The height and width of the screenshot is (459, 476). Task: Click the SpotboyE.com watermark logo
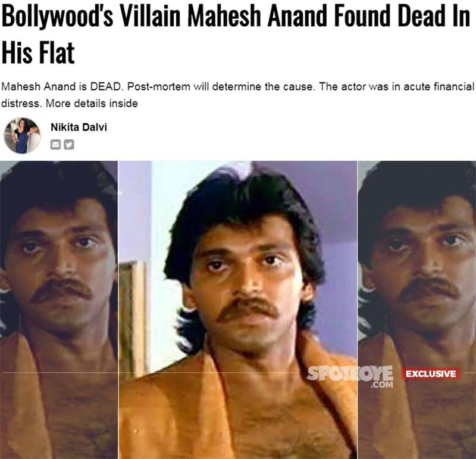coord(350,377)
